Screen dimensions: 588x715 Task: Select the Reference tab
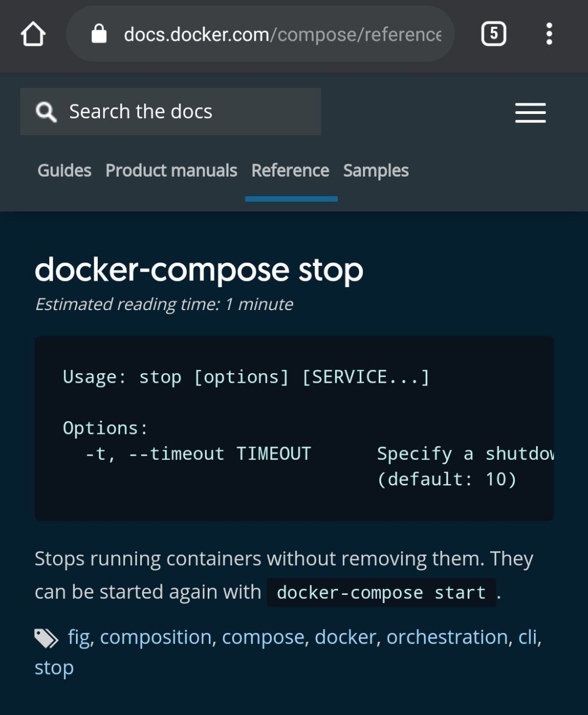290,170
